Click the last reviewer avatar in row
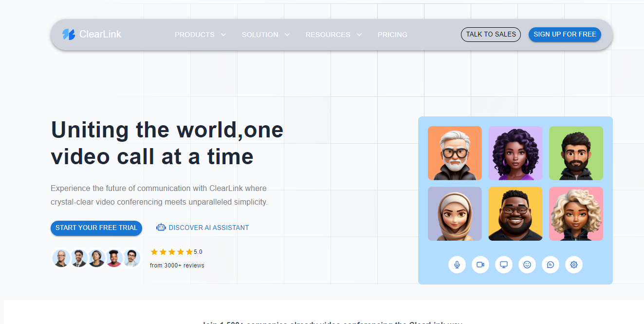644x324 pixels. [x=131, y=258]
